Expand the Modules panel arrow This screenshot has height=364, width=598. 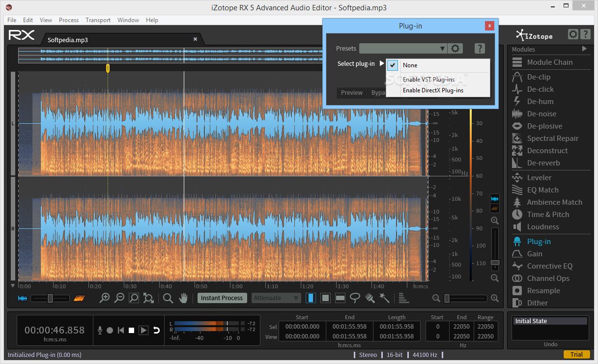[584, 49]
